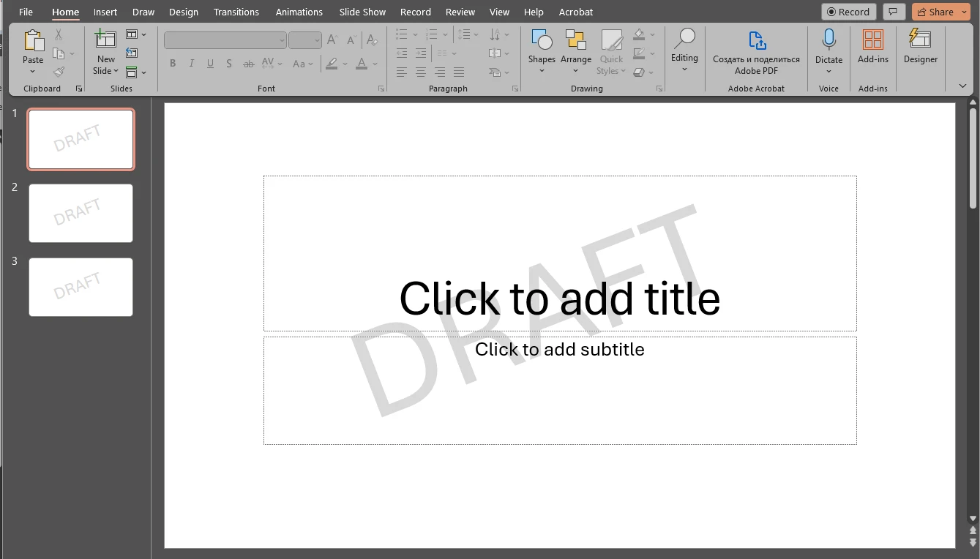The image size is (980, 559).
Task: Open the Slide Show tab
Action: (x=362, y=12)
